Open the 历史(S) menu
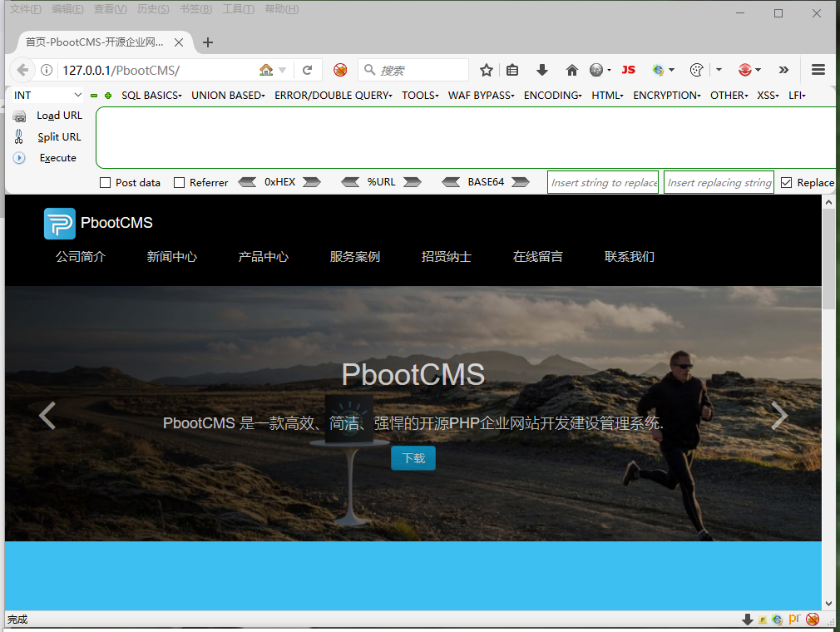Screen dimensions: 840x632 [153, 9]
